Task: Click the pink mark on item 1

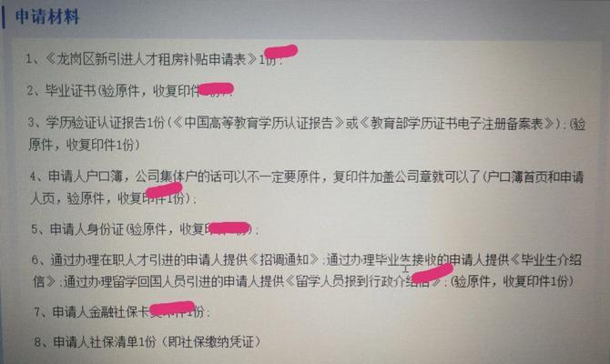Action: click(281, 51)
